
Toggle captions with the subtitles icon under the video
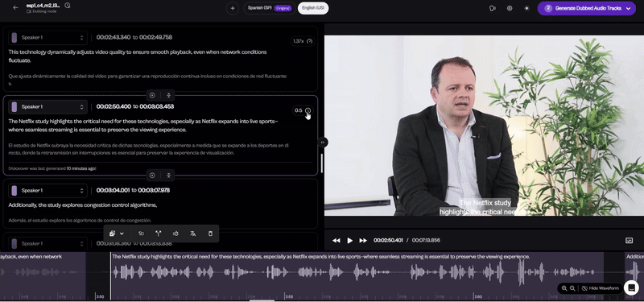tap(629, 240)
